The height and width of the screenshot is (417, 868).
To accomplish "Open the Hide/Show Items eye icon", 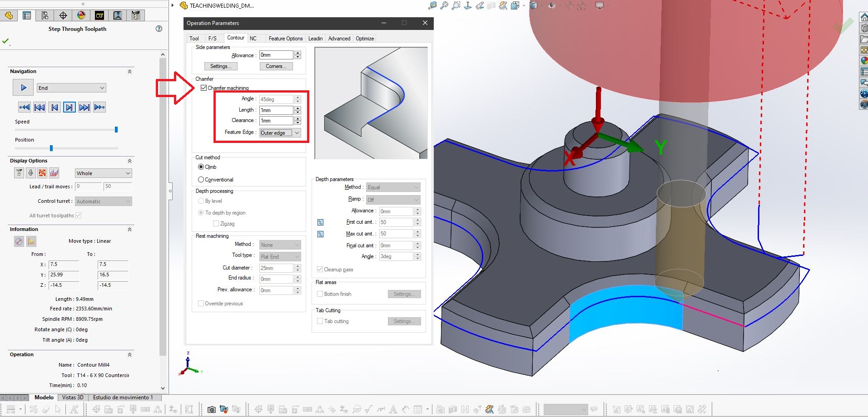I will pyautogui.click(x=551, y=5).
